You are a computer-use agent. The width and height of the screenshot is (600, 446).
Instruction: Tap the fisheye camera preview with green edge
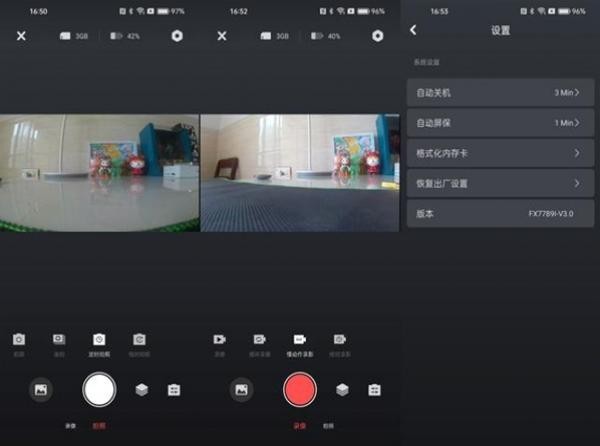pos(100,172)
